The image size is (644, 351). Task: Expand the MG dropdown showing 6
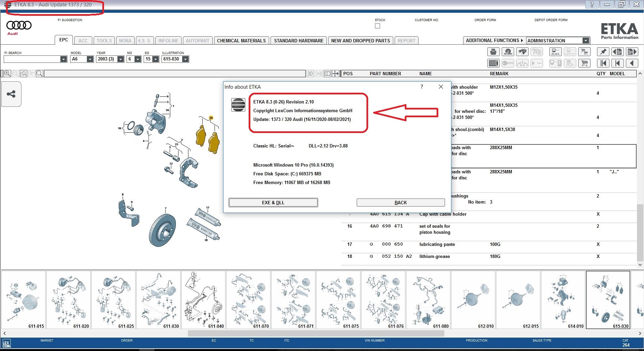pos(138,59)
